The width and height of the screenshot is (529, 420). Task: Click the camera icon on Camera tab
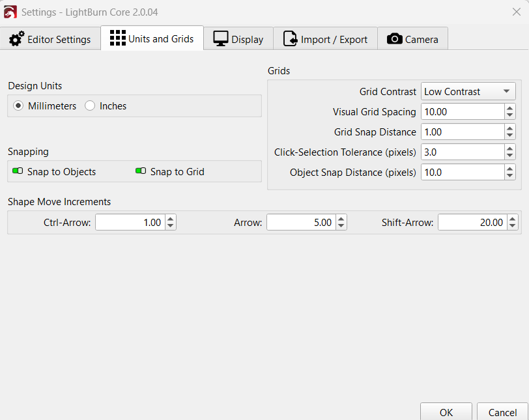[394, 39]
